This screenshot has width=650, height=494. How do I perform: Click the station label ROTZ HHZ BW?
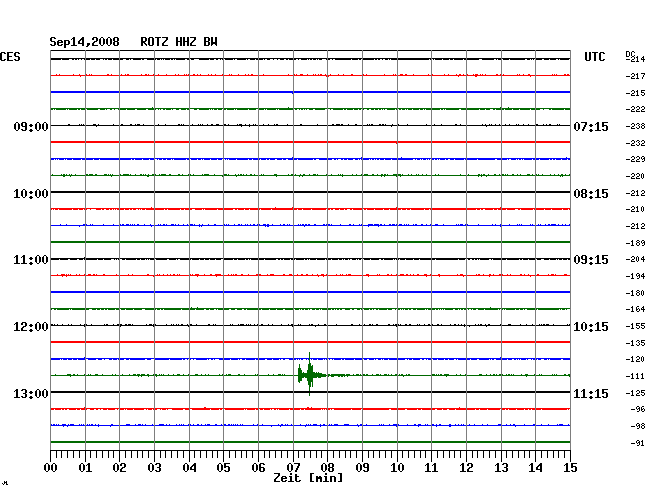[179, 42]
